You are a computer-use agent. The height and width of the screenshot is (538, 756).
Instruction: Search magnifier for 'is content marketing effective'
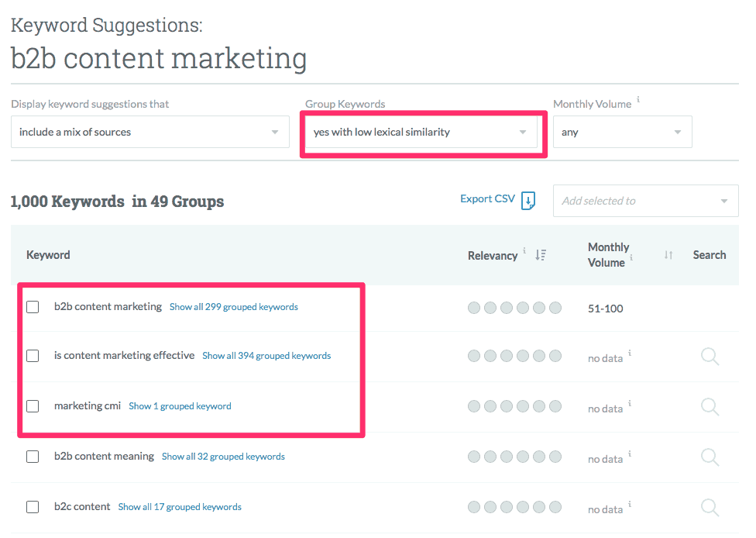[x=710, y=357]
